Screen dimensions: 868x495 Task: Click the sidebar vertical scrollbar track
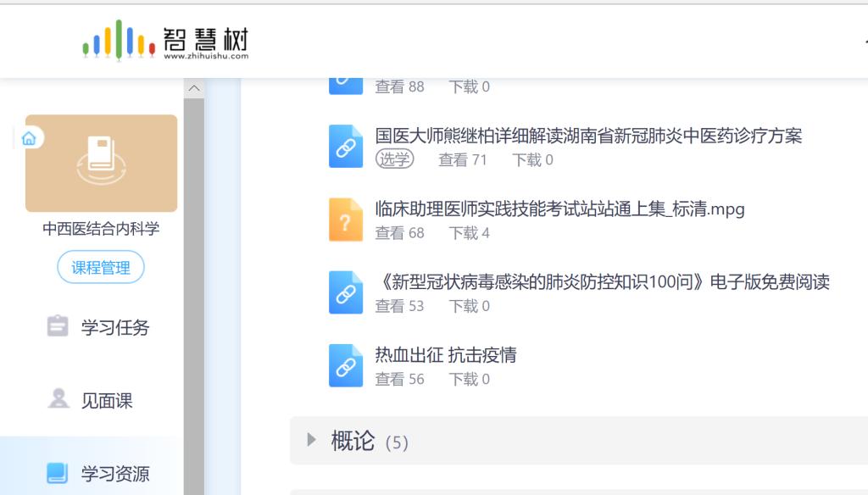click(194, 296)
